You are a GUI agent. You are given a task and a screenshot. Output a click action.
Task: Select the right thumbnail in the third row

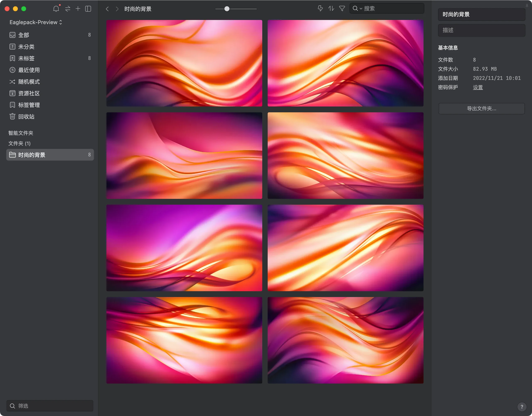[x=345, y=248]
